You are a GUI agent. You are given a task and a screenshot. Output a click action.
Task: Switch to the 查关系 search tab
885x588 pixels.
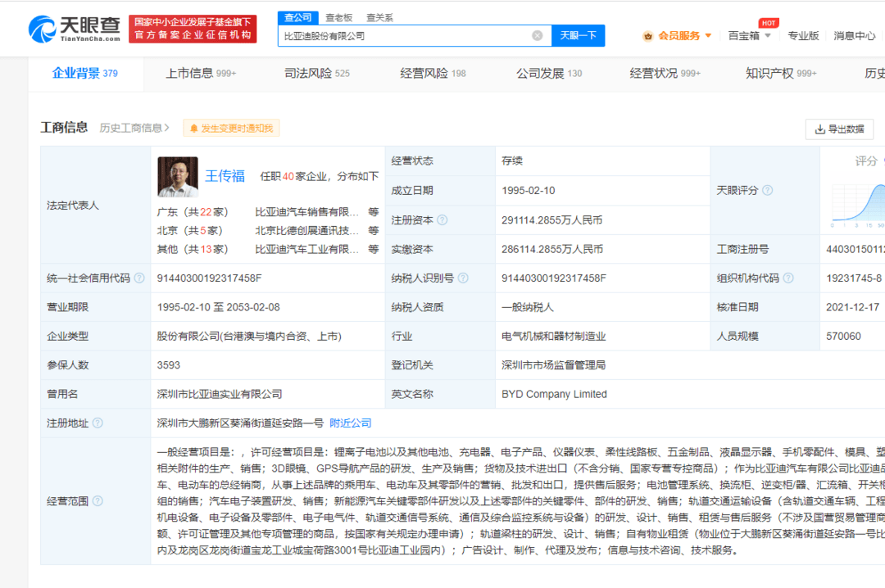tap(379, 17)
